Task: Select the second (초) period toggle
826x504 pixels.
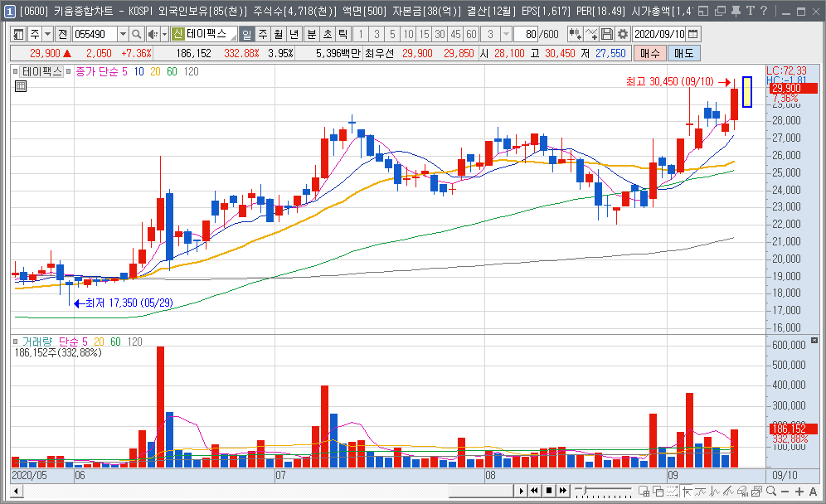Action: click(x=328, y=34)
